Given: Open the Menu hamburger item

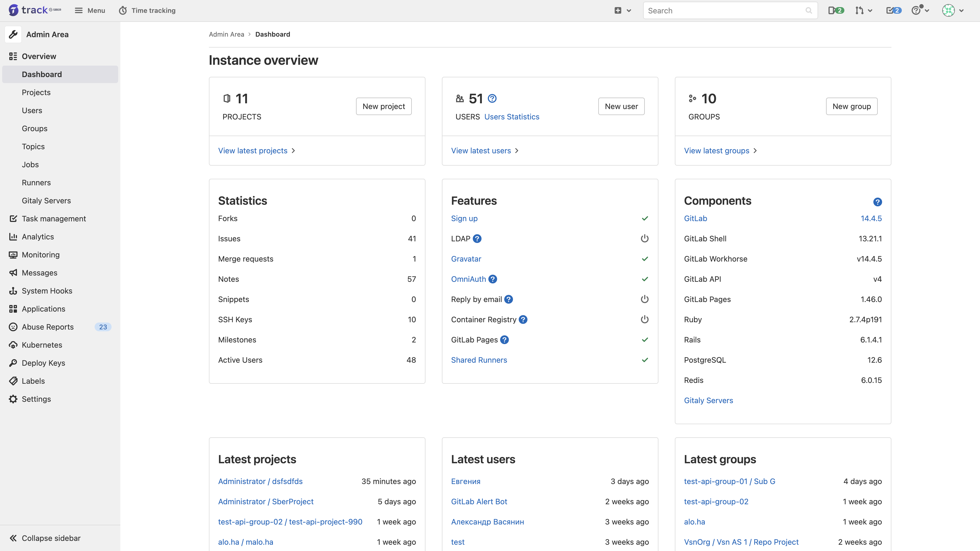Looking at the screenshot, I should pos(90,11).
